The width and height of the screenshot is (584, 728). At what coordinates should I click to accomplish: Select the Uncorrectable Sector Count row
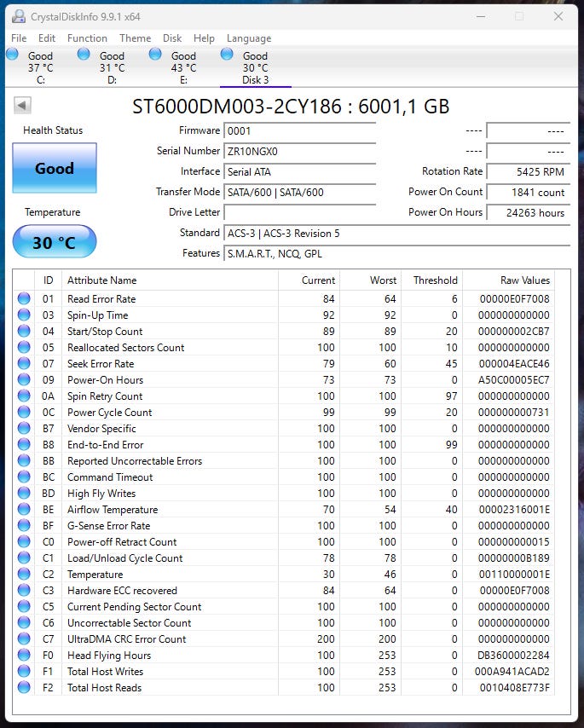point(284,622)
